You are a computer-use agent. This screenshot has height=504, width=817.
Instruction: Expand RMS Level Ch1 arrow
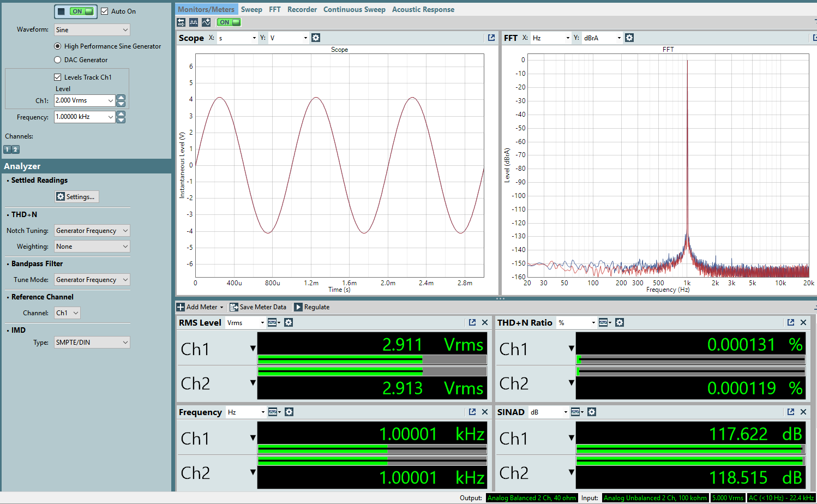click(x=253, y=348)
